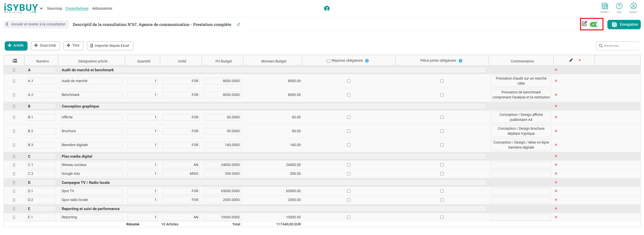Edit the Unité field for Google Ads
This screenshot has height=235, width=644.
(x=181, y=174)
